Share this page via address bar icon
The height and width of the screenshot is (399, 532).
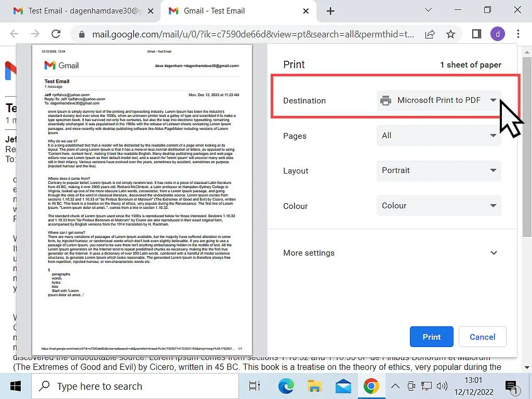(430, 34)
